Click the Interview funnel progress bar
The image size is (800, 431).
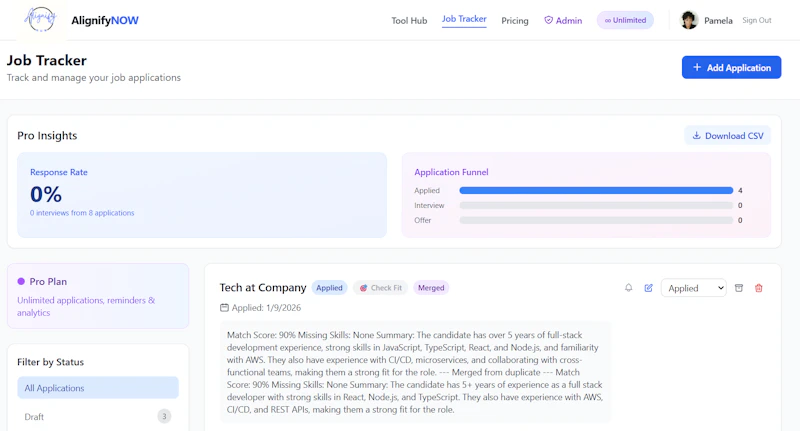tap(596, 205)
